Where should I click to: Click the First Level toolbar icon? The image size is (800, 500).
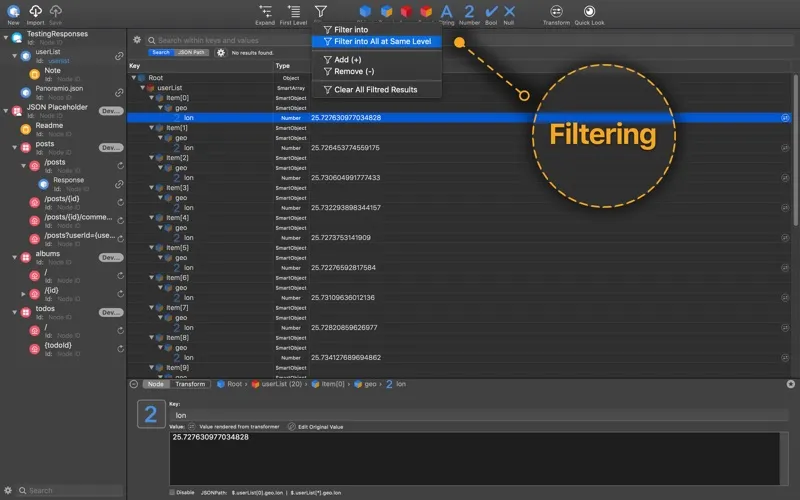(x=294, y=11)
